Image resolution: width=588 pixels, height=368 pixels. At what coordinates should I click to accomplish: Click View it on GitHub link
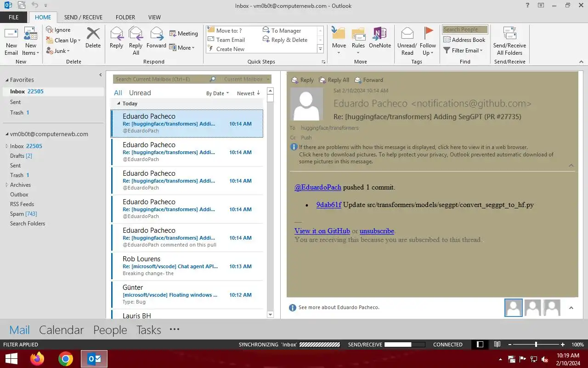(322, 231)
